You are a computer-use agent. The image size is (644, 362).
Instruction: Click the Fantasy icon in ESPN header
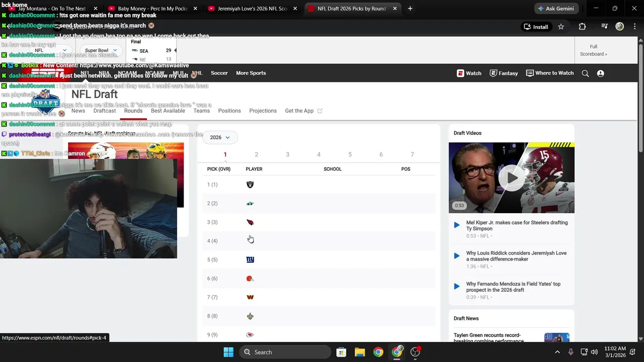(494, 73)
